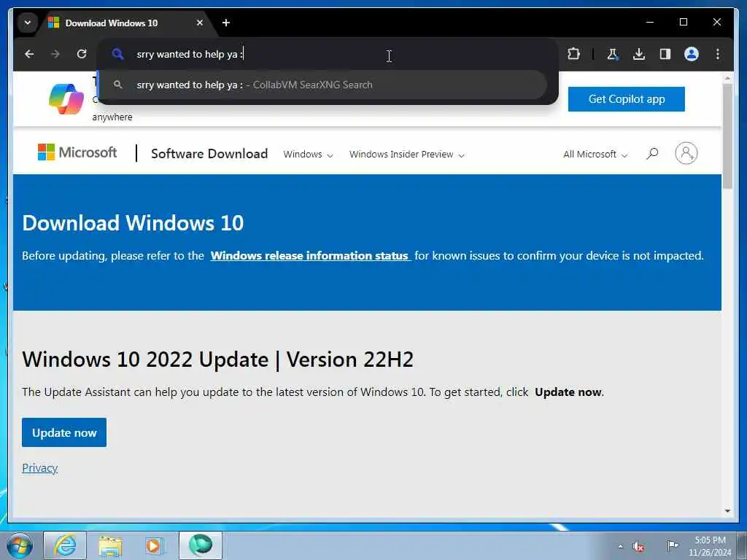This screenshot has height=560, width=747.
Task: Click the muted volume tray icon
Action: (638, 546)
